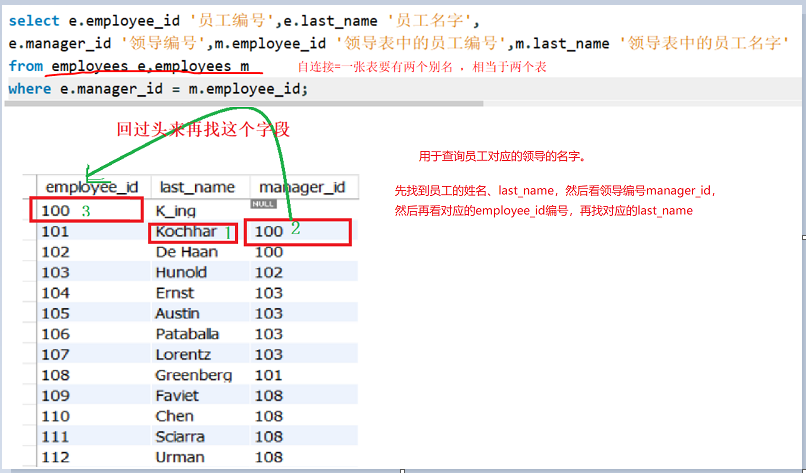Click employee_id cell 109
This screenshot has width=806, height=473.
94,396
